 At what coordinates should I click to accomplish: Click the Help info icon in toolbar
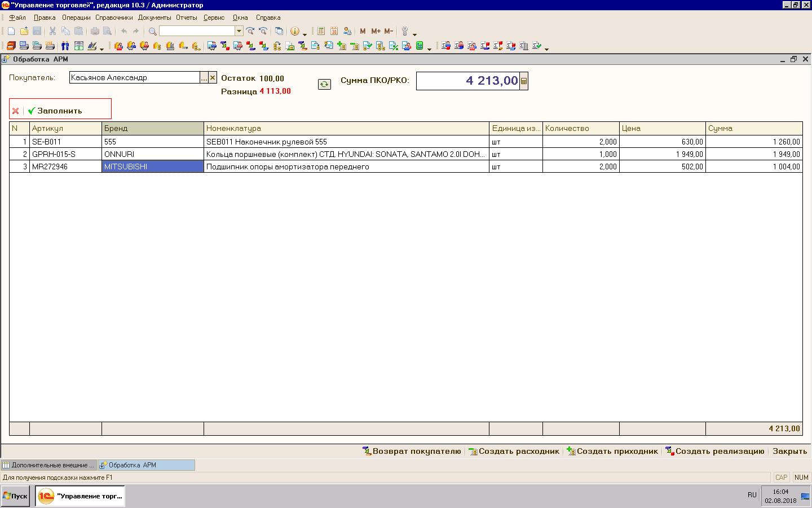(x=294, y=32)
